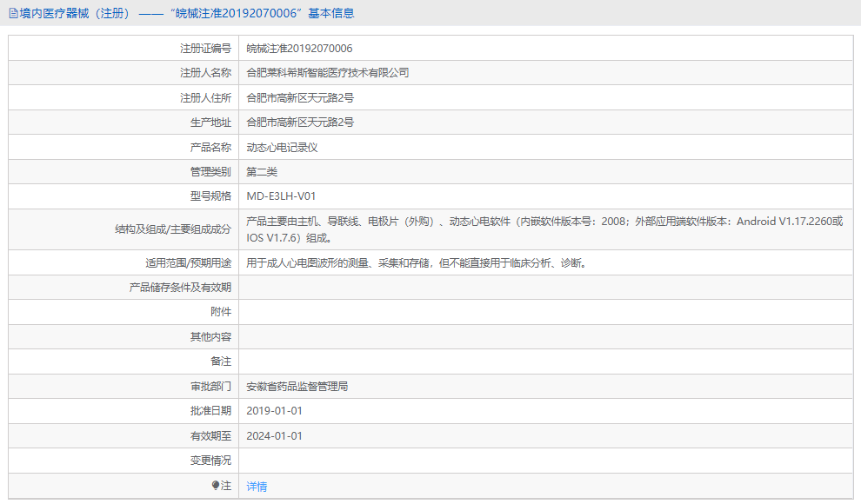This screenshot has width=861, height=504.
Task: Click the document icon before the page title
Action: tap(11, 12)
